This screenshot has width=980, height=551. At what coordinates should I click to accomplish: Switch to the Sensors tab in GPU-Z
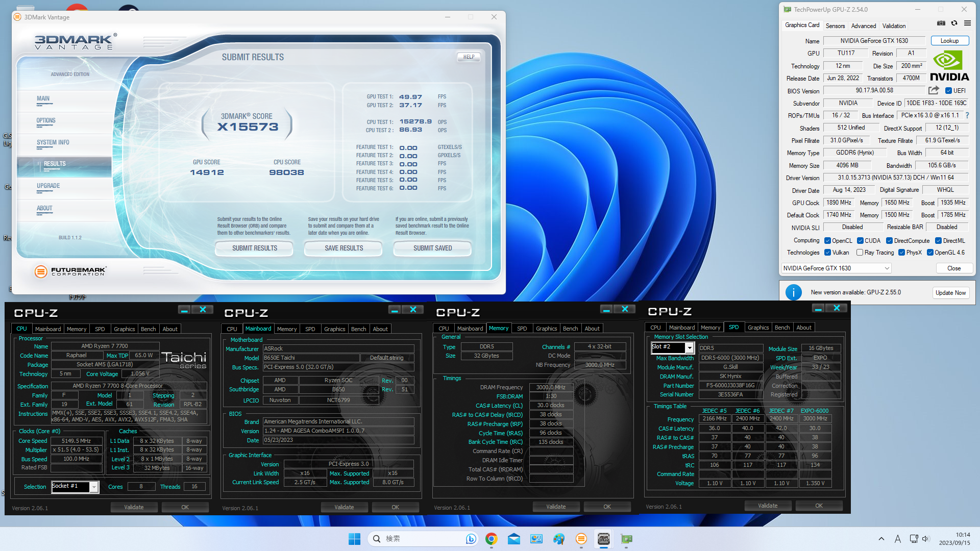tap(835, 26)
